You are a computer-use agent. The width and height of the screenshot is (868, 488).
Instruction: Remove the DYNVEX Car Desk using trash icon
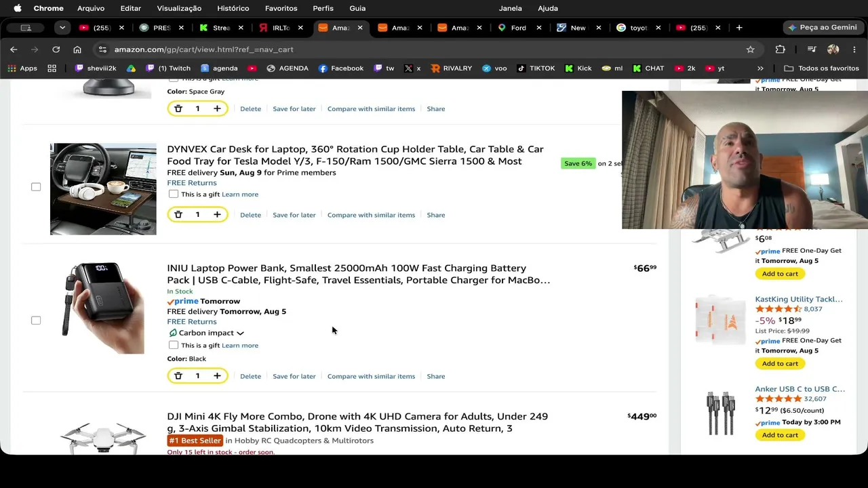click(178, 215)
